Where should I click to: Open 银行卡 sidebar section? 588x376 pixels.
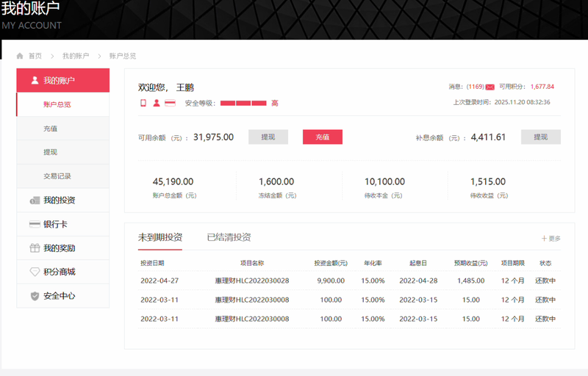63,224
